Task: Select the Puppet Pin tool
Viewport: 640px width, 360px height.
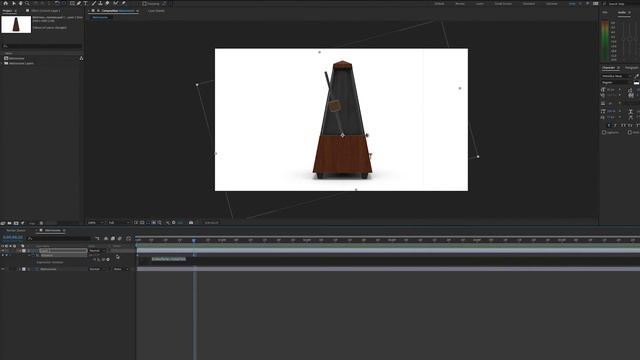Action: (x=124, y=3)
